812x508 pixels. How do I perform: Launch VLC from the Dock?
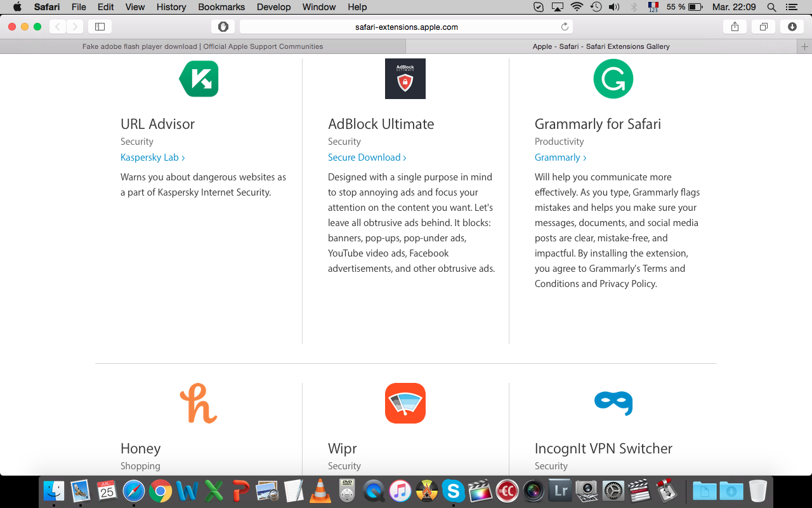[x=320, y=491]
